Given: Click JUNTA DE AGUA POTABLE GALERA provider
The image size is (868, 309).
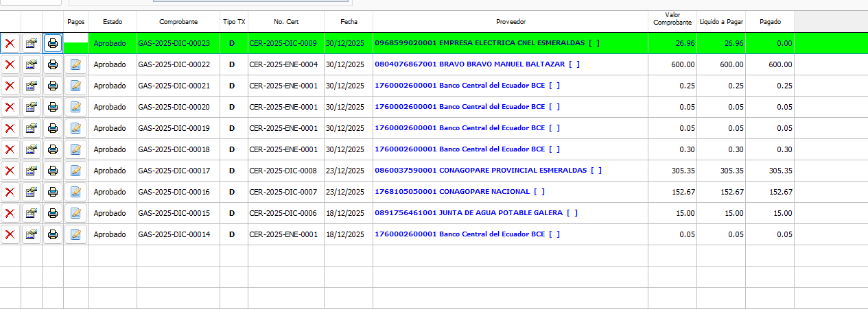Looking at the screenshot, I should 476,213.
